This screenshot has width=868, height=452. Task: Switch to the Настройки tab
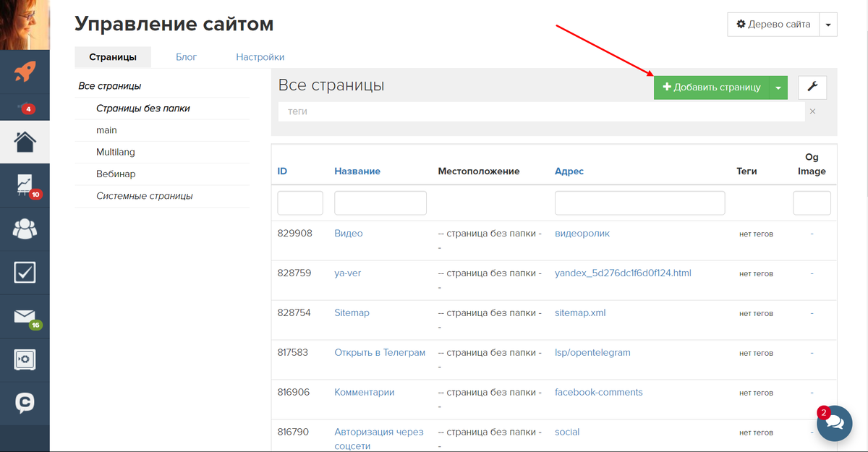(x=260, y=56)
